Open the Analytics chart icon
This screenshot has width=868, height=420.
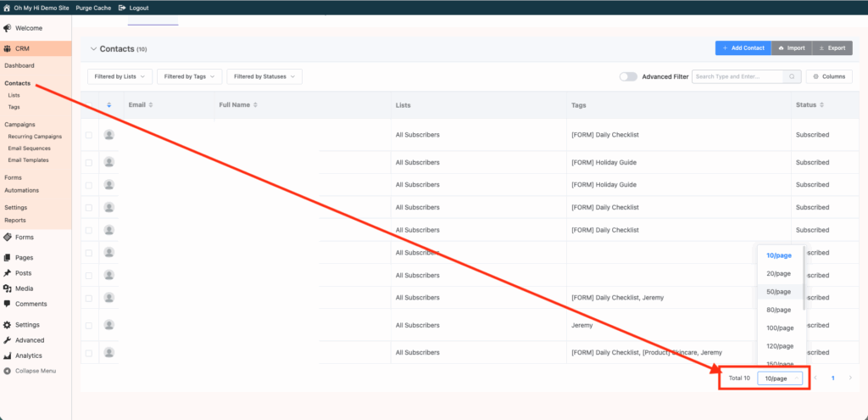click(x=8, y=356)
